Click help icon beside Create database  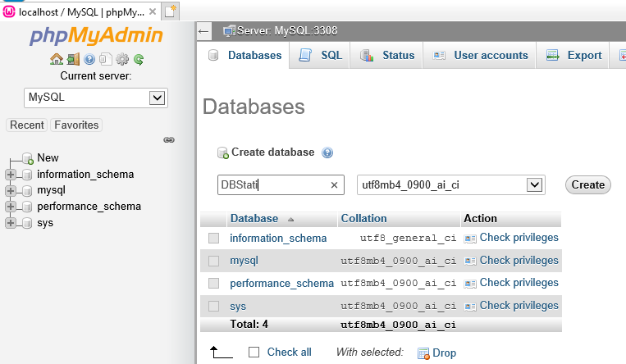(327, 152)
